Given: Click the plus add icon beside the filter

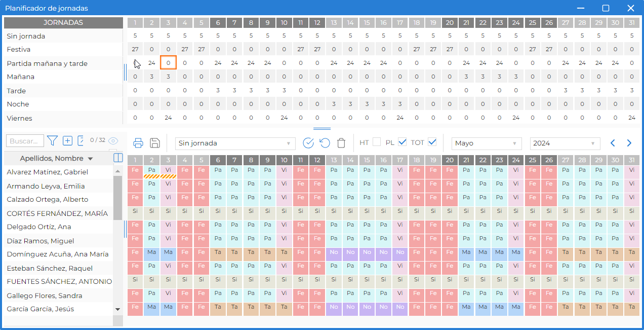Looking at the screenshot, I should [x=67, y=140].
